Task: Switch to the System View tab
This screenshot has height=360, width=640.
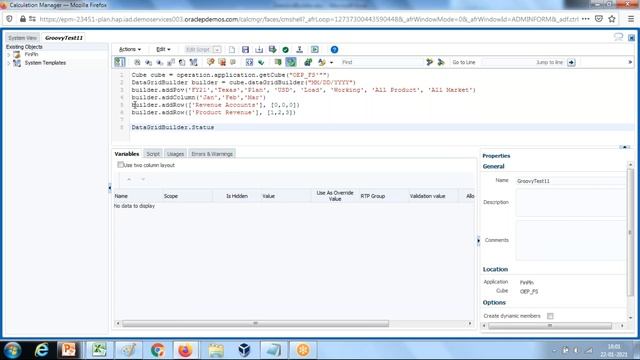Action: point(22,38)
